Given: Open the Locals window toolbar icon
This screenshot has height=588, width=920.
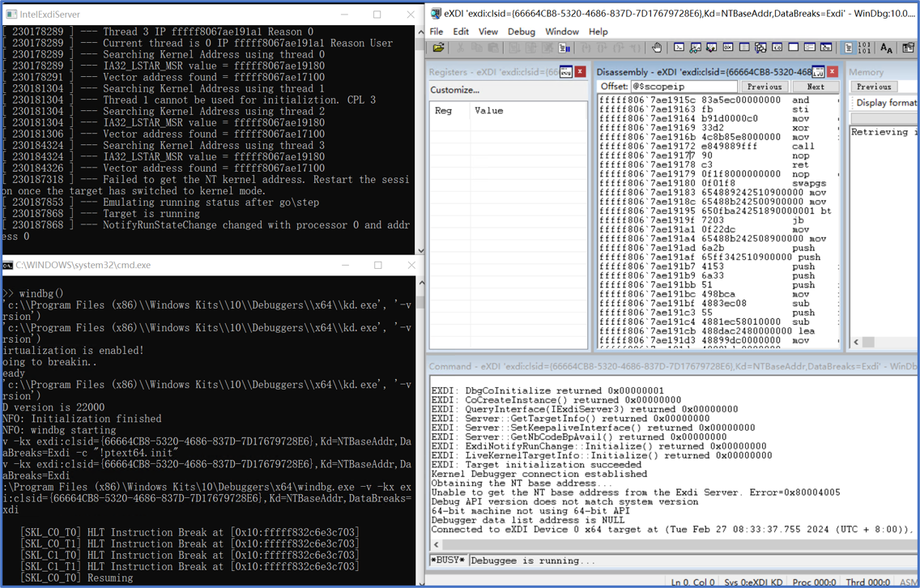Looking at the screenshot, I should tap(711, 49).
